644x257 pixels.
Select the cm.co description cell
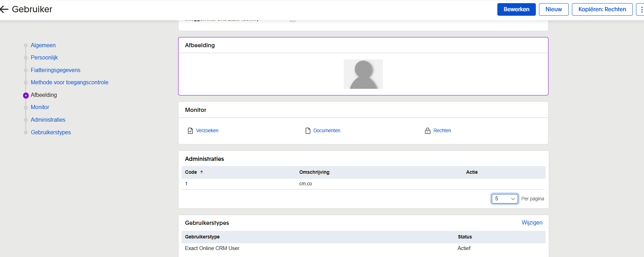tap(306, 184)
